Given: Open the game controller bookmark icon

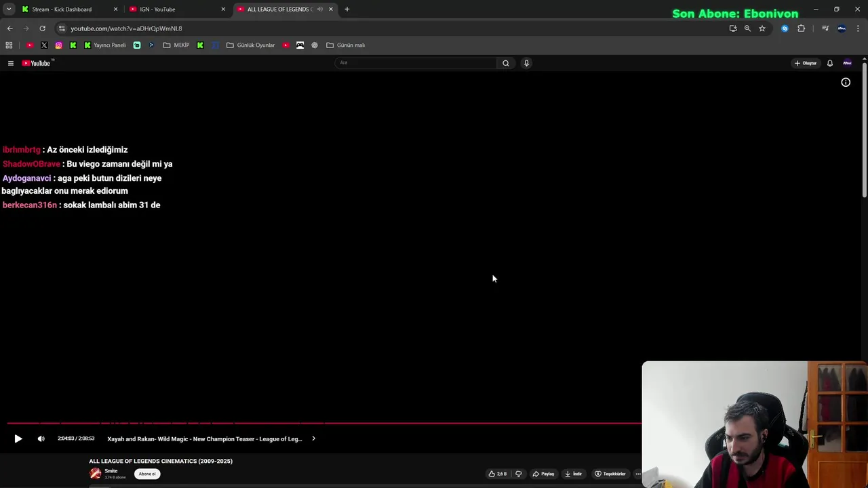Looking at the screenshot, I should (300, 45).
